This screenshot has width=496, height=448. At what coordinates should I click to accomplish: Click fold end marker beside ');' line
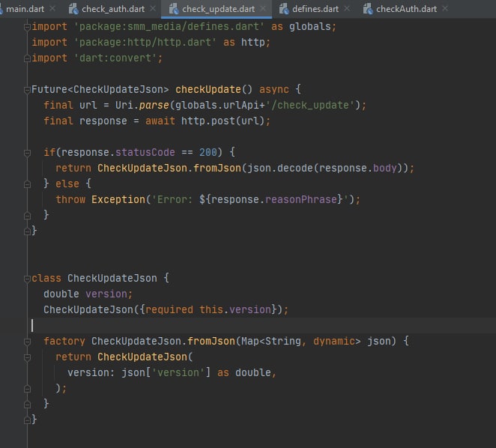click(x=27, y=389)
